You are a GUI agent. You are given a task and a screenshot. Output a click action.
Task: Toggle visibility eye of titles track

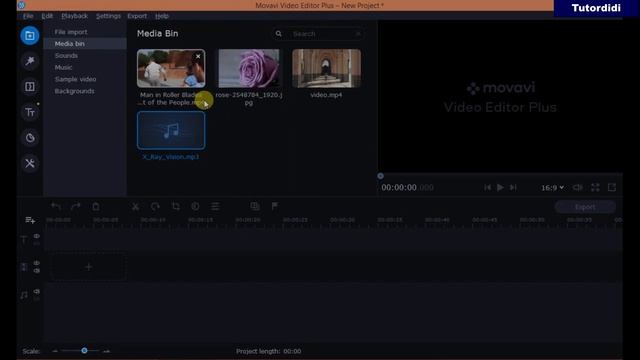37,236
